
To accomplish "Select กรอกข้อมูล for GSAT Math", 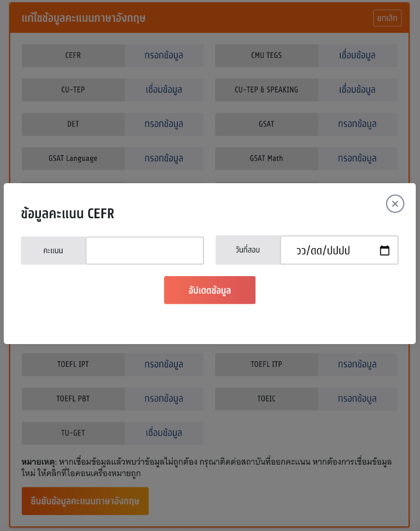I will point(357,158).
